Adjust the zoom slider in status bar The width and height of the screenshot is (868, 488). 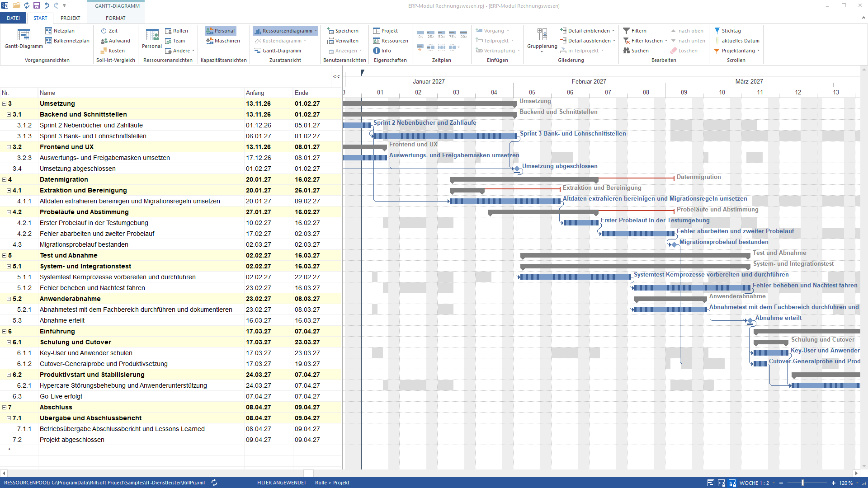click(x=803, y=483)
